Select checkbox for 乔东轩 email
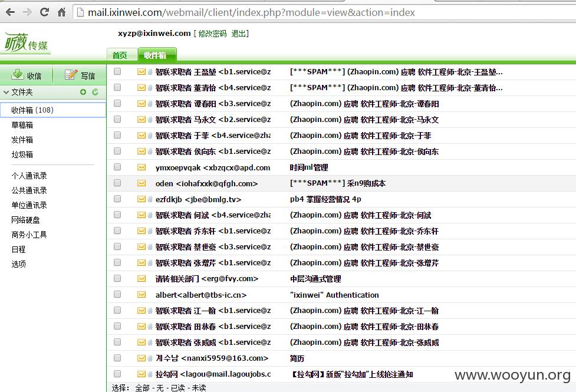576x392 pixels. click(117, 230)
